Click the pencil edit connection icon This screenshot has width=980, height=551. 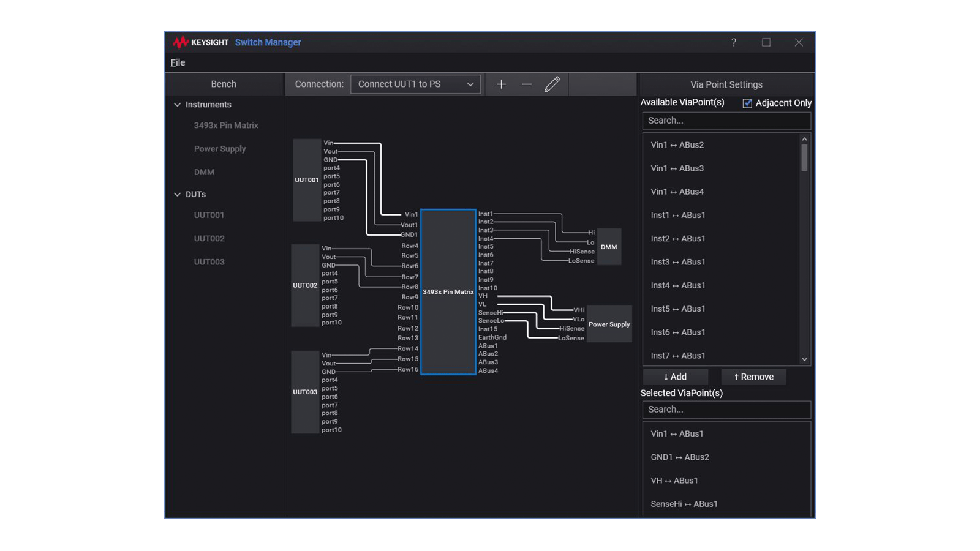[x=552, y=84]
